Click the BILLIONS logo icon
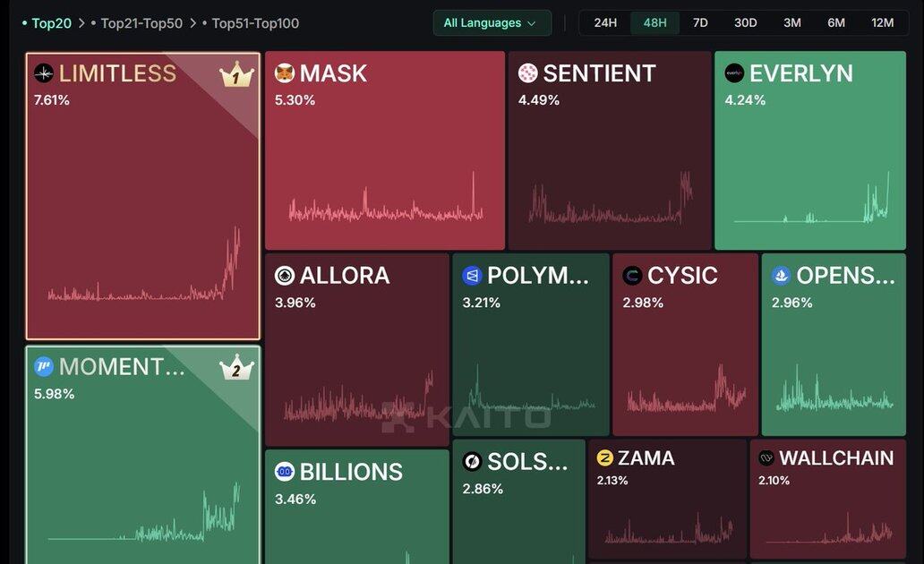Viewport: 924px width, 564px height. pos(285,472)
